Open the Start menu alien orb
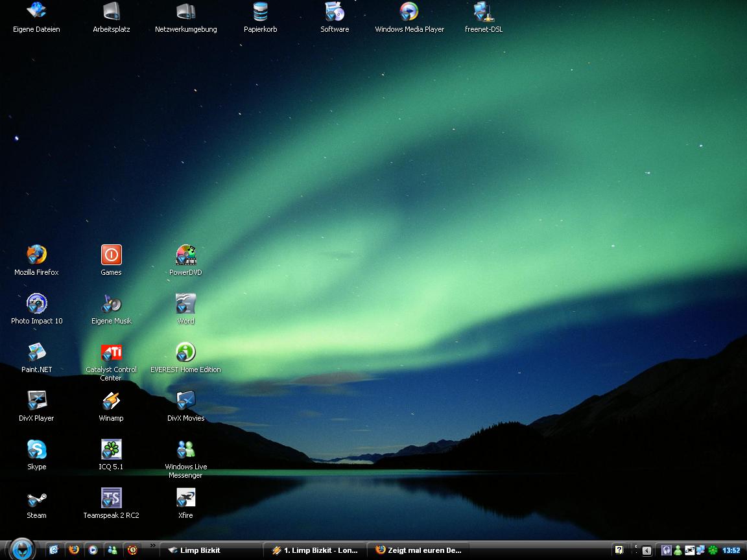 coord(22,549)
